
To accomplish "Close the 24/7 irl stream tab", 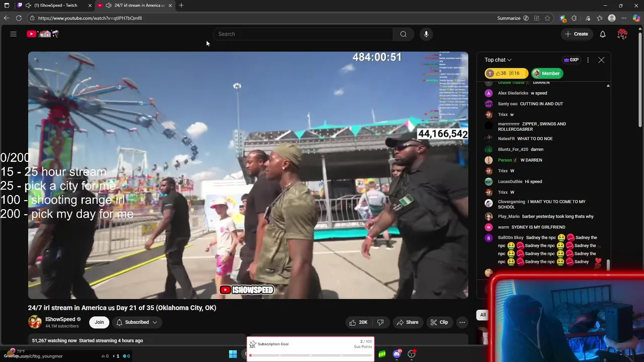I will [170, 6].
